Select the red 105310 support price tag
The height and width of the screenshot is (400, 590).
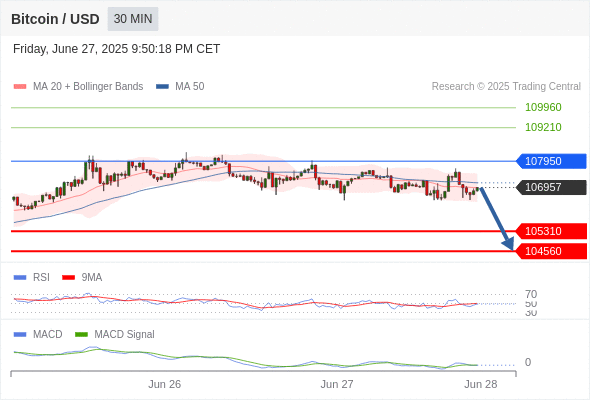(x=551, y=231)
